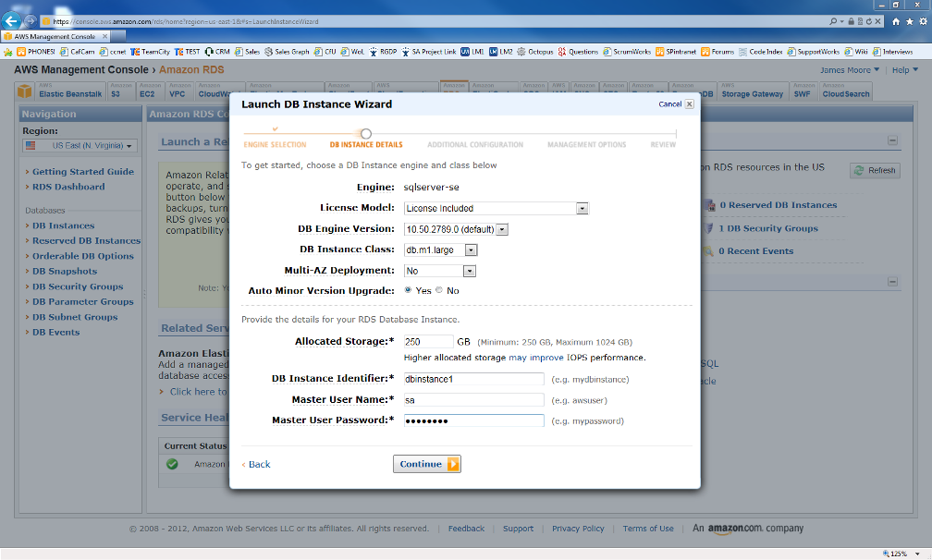The width and height of the screenshot is (932, 560).
Task: Click the DB Instance Identifier field
Action: pos(473,379)
